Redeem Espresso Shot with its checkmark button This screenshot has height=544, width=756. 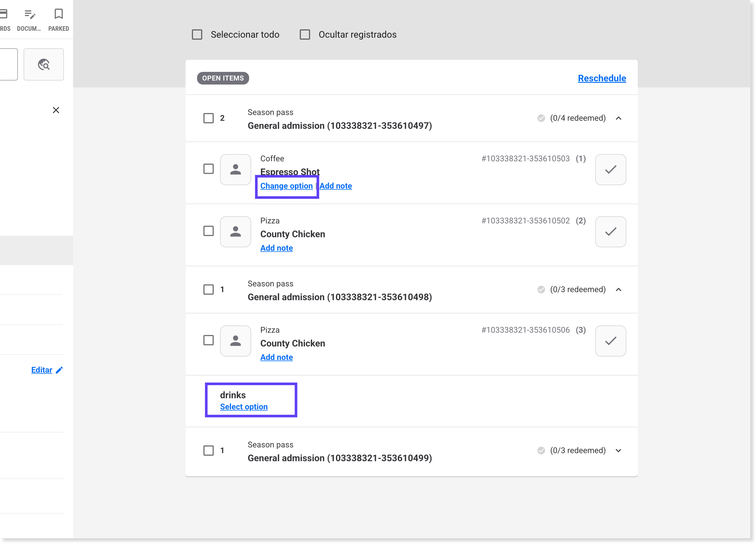(610, 170)
